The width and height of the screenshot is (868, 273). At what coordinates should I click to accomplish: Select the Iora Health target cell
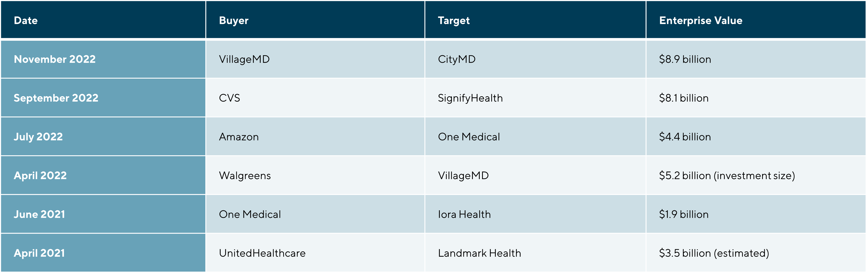click(x=464, y=214)
